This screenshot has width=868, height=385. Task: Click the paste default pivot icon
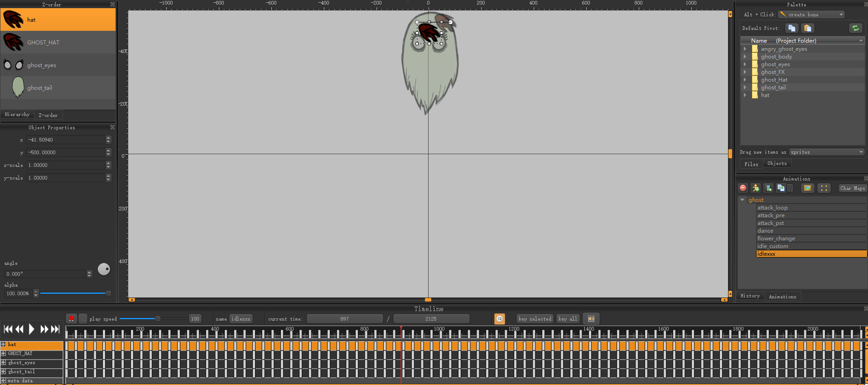pyautogui.click(x=807, y=28)
